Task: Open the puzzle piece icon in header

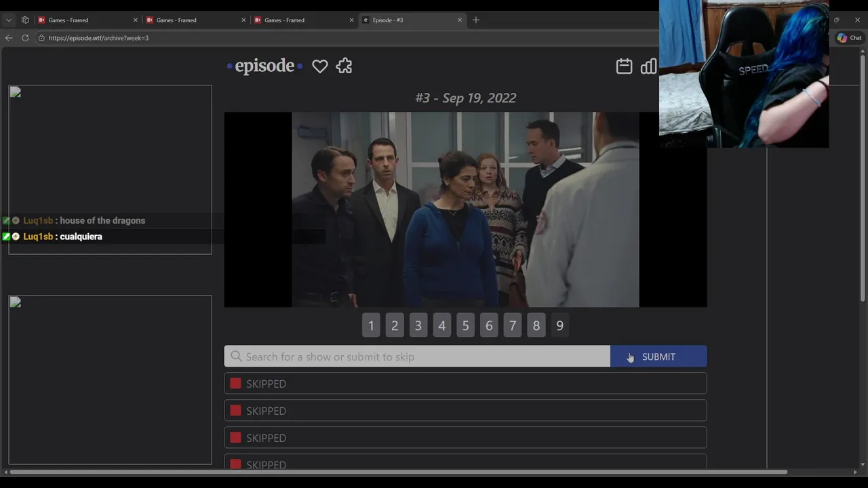Action: (344, 66)
